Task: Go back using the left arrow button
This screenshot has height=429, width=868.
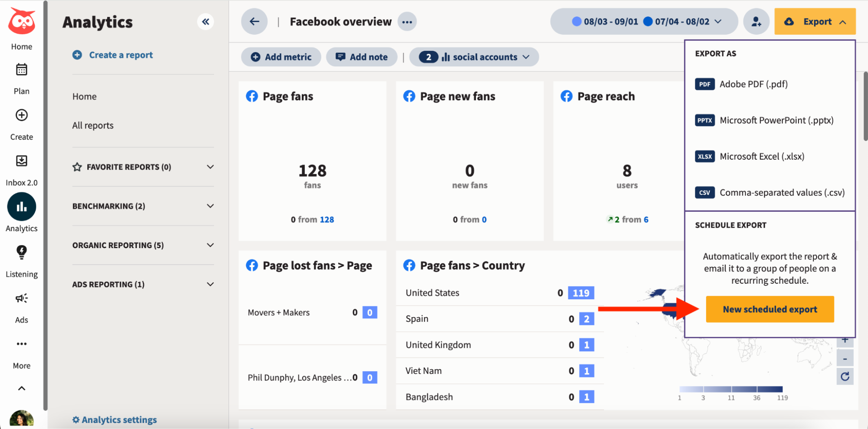Action: pyautogui.click(x=254, y=21)
